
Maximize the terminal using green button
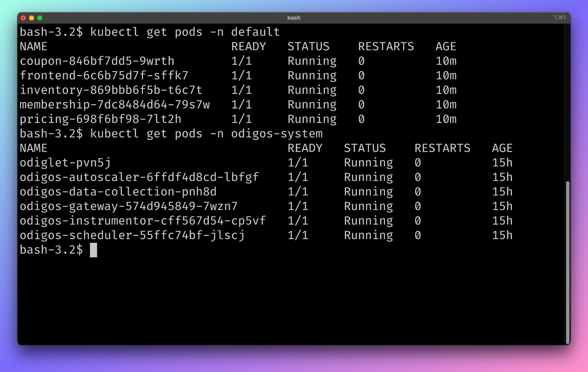tap(40, 18)
